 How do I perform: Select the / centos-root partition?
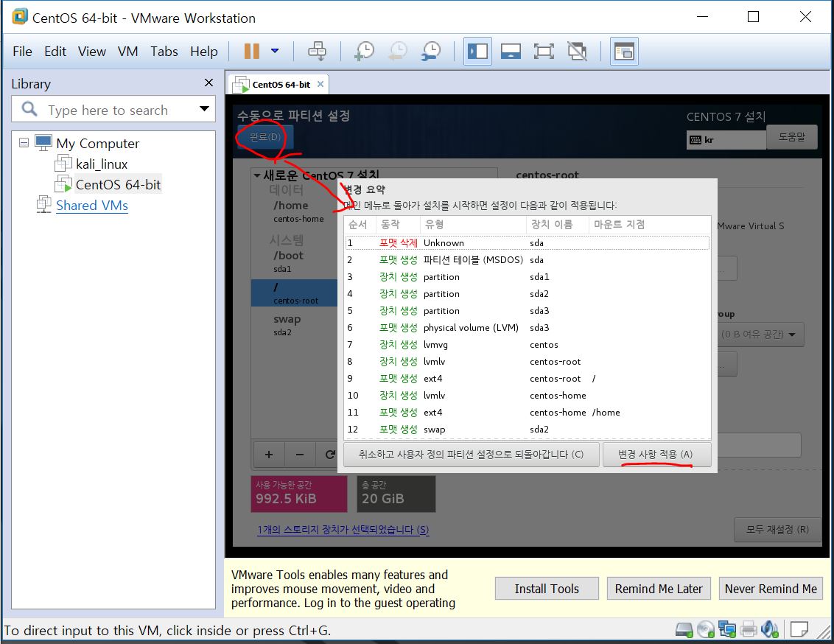294,293
